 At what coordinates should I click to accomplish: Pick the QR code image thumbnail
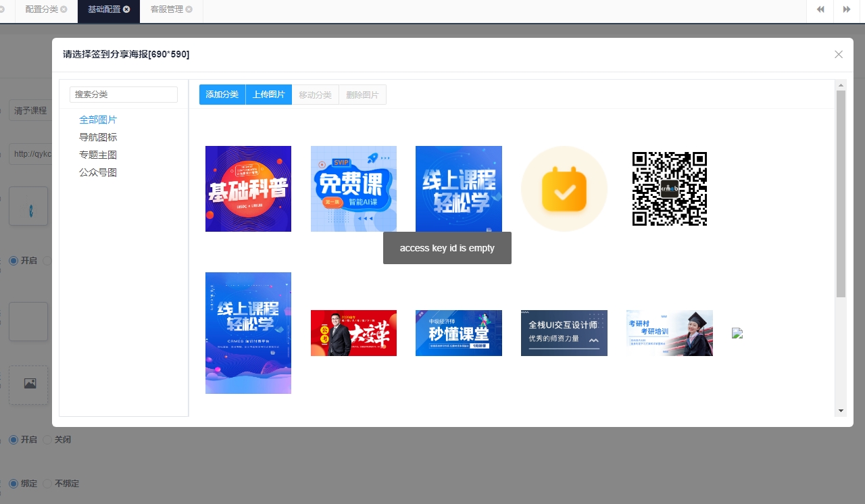(670, 188)
